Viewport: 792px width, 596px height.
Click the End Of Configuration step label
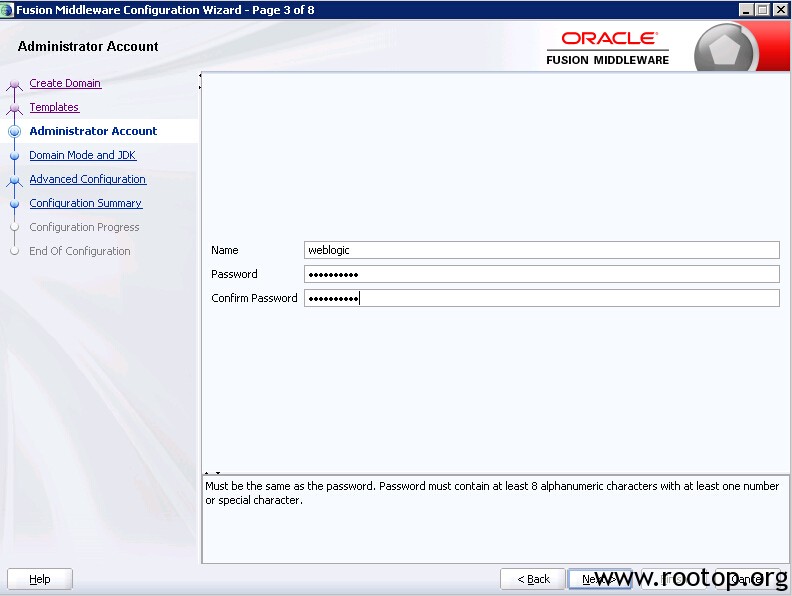point(80,251)
